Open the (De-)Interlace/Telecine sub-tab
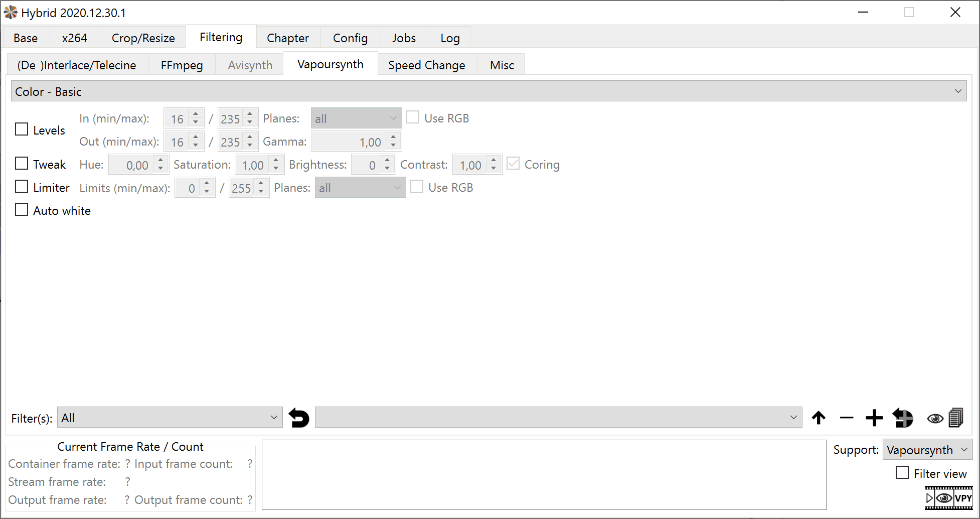This screenshot has height=519, width=980. pyautogui.click(x=77, y=65)
